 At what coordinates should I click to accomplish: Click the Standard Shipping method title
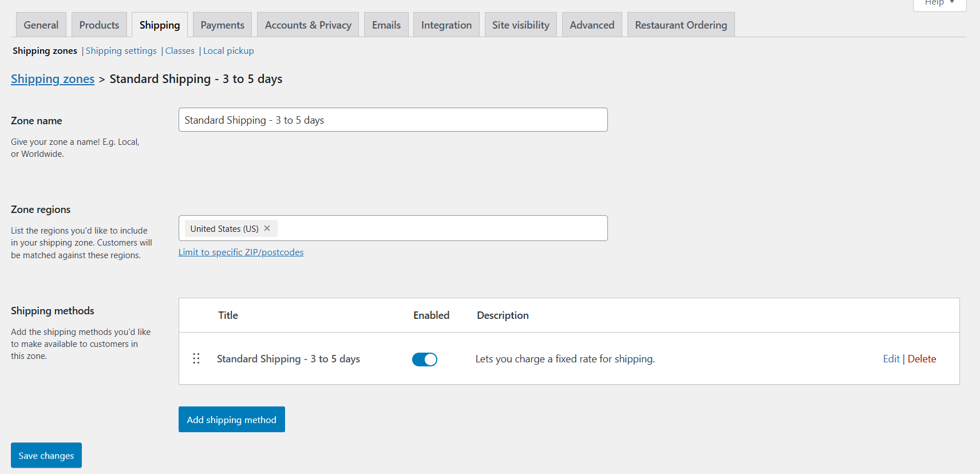coord(289,359)
